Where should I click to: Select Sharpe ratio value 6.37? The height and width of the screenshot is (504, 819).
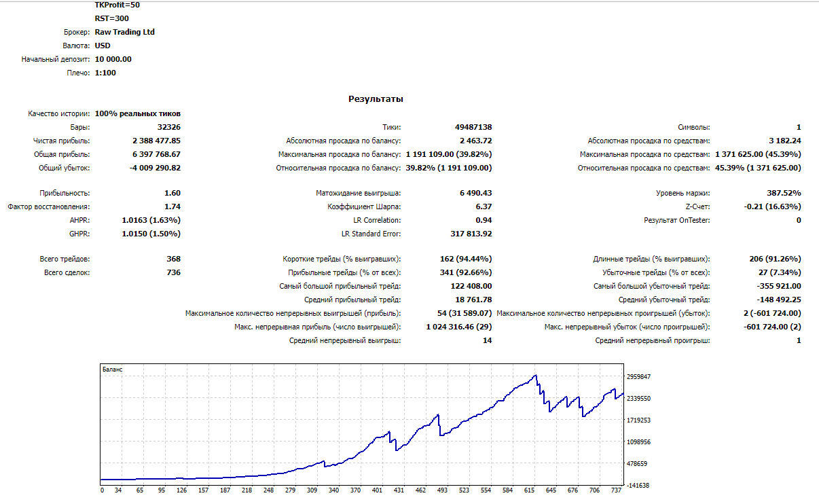coord(484,206)
